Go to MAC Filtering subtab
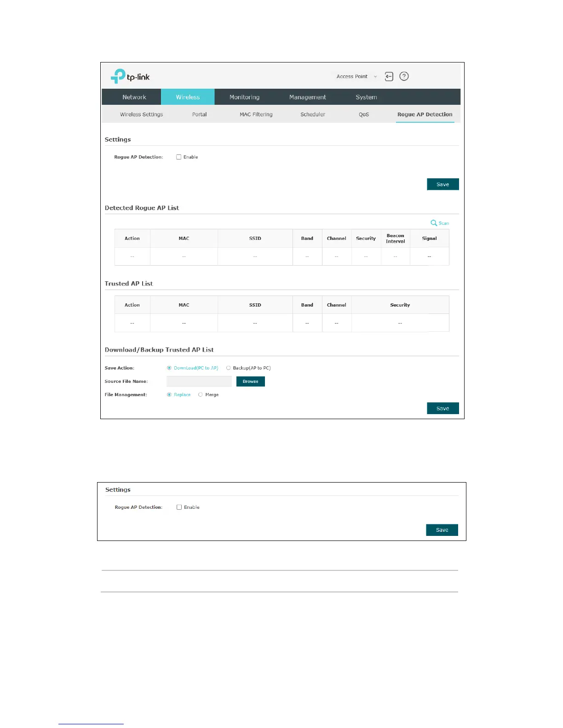 tap(256, 114)
